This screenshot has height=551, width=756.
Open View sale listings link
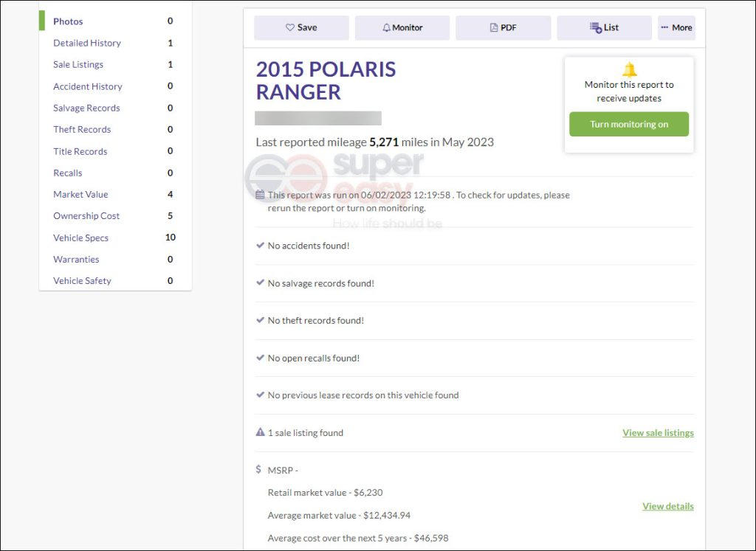[x=658, y=432]
